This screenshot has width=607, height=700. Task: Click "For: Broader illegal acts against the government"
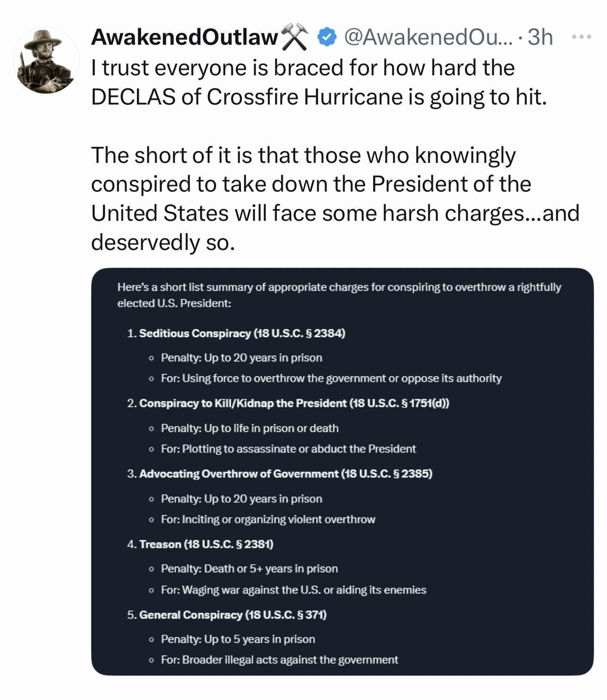[x=279, y=660]
